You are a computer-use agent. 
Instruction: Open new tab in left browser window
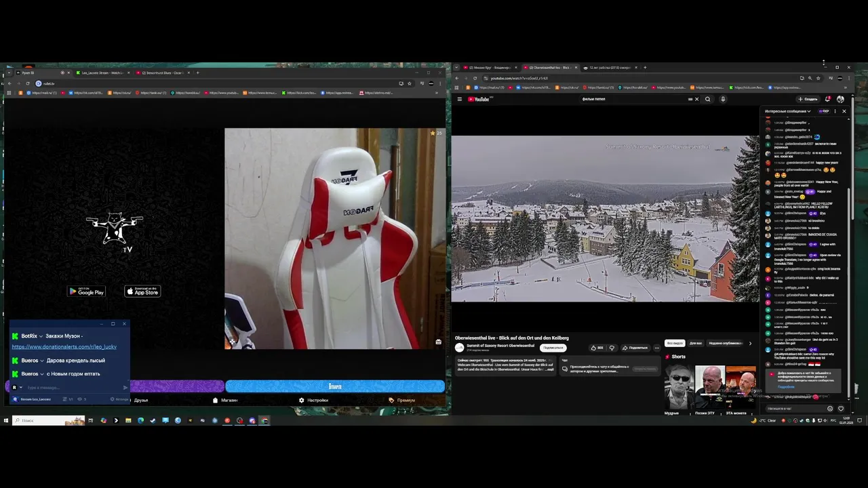(197, 73)
